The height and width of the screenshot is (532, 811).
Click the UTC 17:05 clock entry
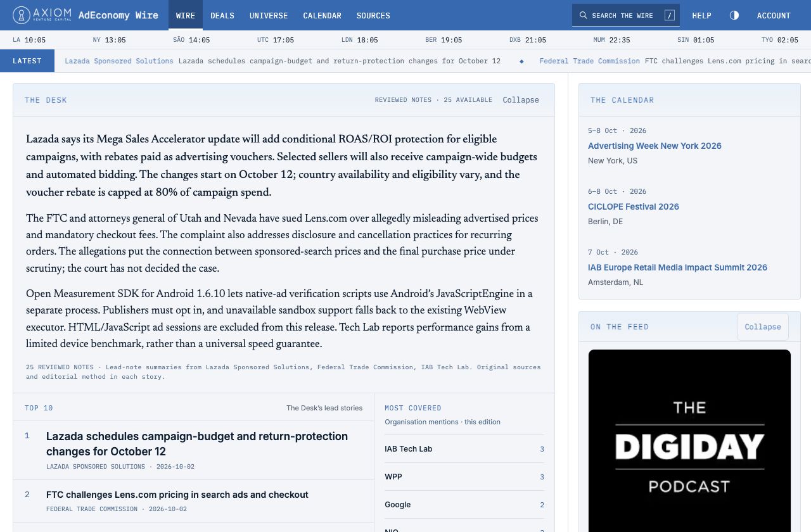coord(276,40)
